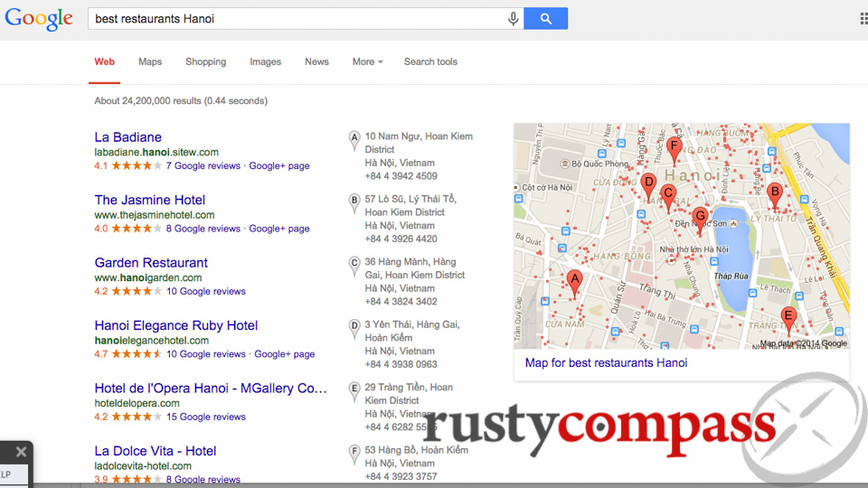This screenshot has height=488, width=868.
Task: Open La Badiane result link
Action: (x=127, y=137)
